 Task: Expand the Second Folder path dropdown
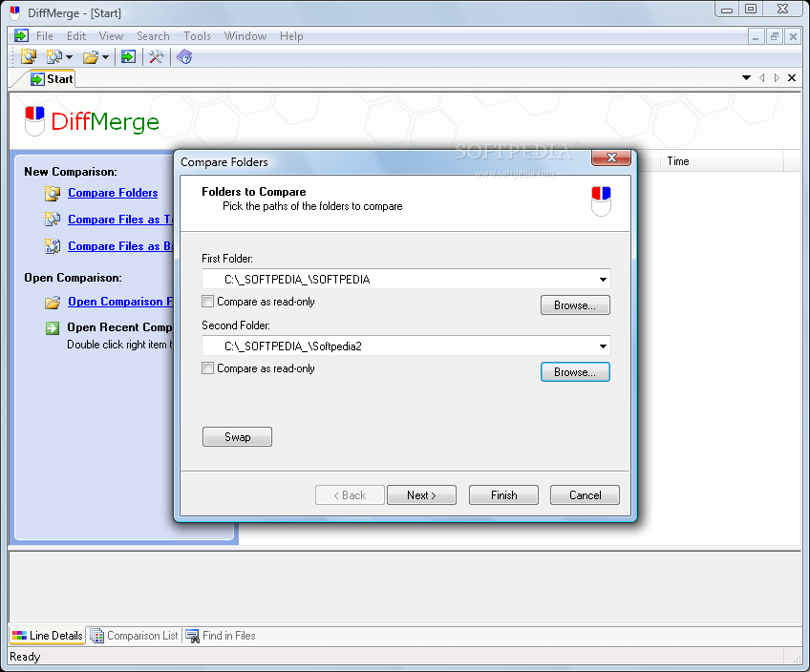(x=603, y=346)
